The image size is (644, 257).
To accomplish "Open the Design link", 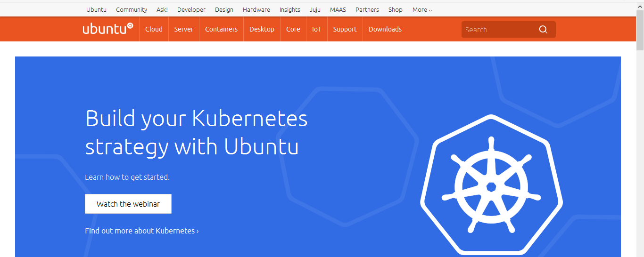I will coord(224,9).
